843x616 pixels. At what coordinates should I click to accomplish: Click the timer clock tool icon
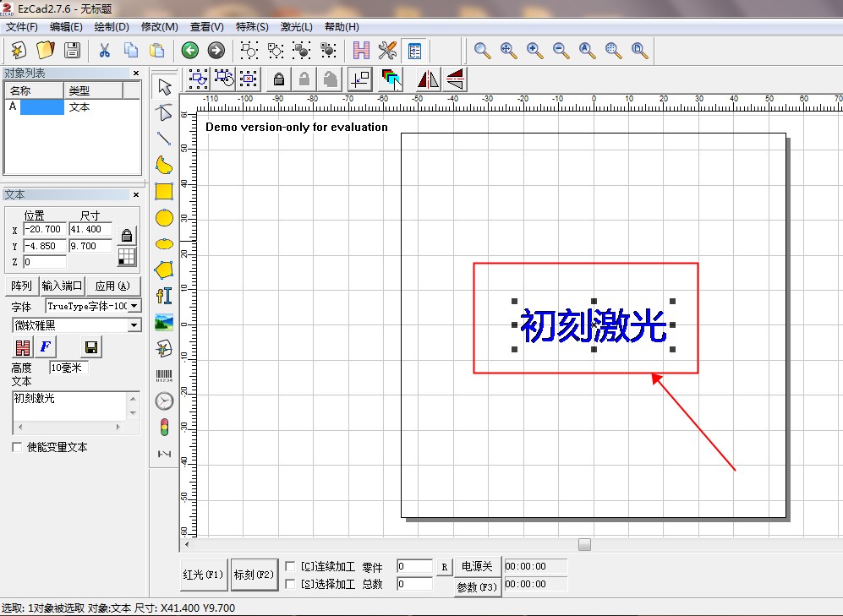point(164,401)
